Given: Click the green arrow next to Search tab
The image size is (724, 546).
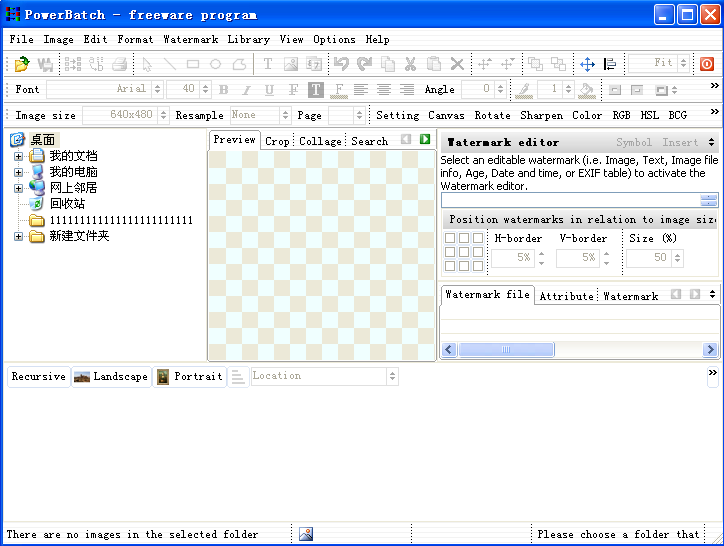Looking at the screenshot, I should point(425,140).
